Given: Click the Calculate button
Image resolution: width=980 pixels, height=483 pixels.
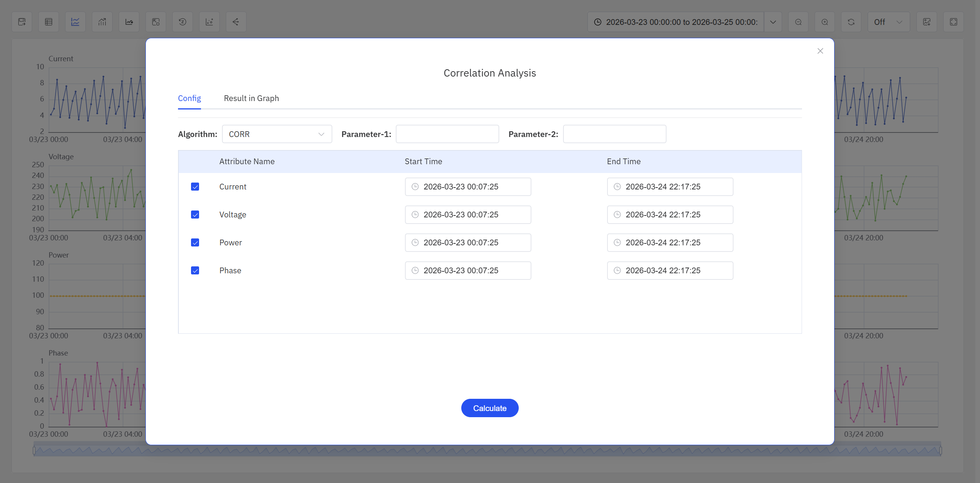Looking at the screenshot, I should click(x=490, y=408).
